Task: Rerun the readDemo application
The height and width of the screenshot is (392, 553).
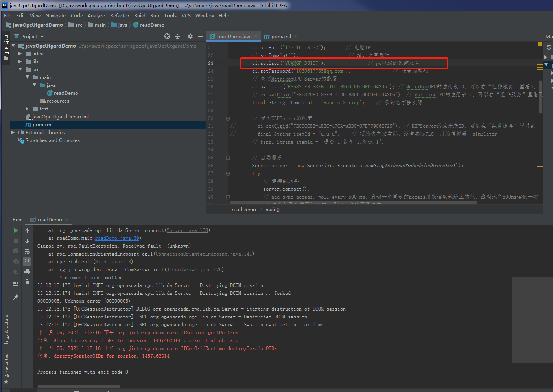Action: [15, 230]
